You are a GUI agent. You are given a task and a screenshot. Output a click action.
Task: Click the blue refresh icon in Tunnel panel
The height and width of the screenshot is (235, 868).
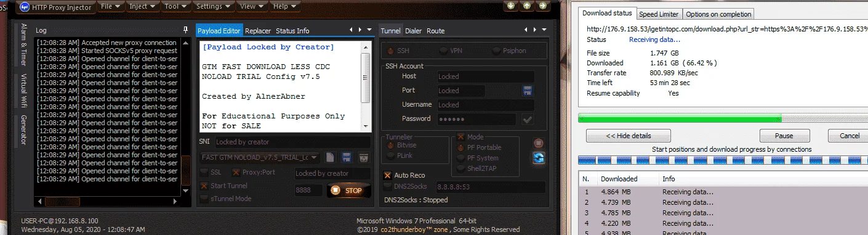coord(539,158)
